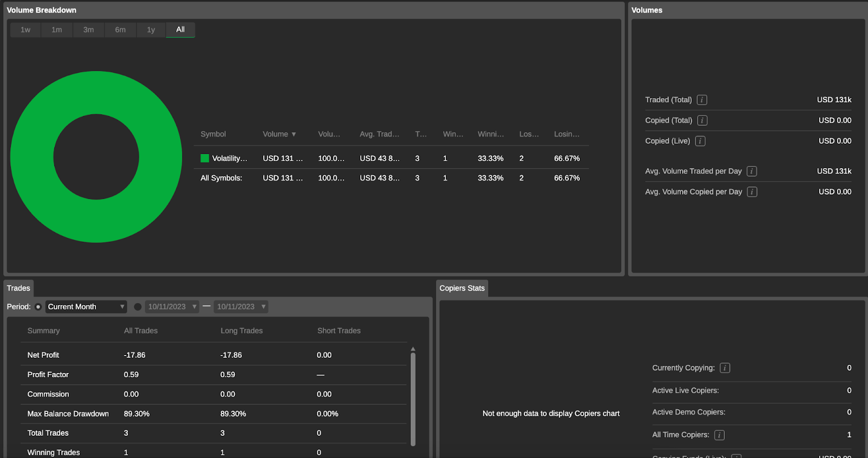Open the Current Month period dropdown

(86, 307)
